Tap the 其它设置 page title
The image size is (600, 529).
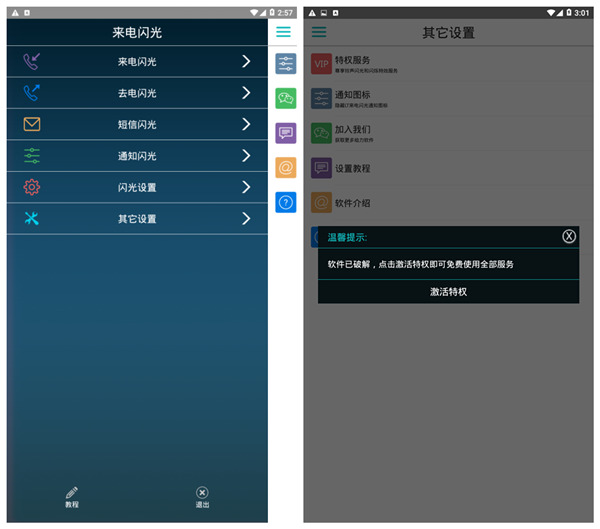click(x=448, y=33)
